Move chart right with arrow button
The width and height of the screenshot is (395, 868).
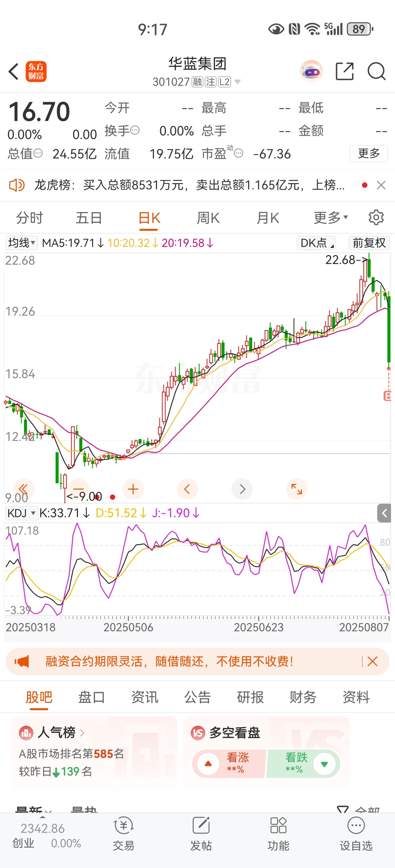[x=242, y=489]
